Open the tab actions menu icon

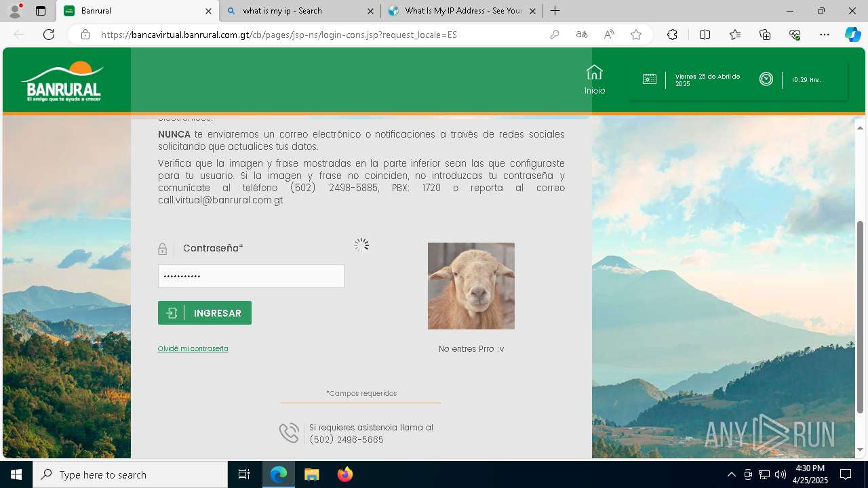tap(41, 11)
